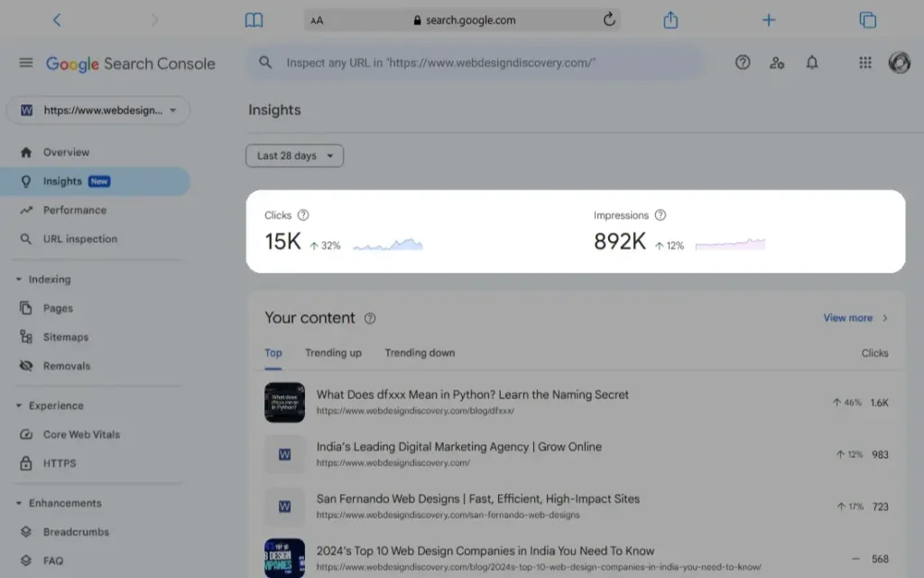Open Performance in the sidebar

click(74, 210)
